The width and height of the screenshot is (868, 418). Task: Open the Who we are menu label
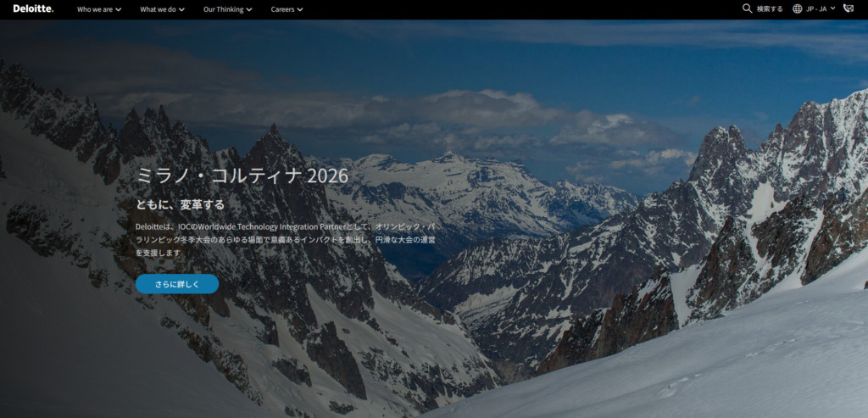tap(94, 9)
